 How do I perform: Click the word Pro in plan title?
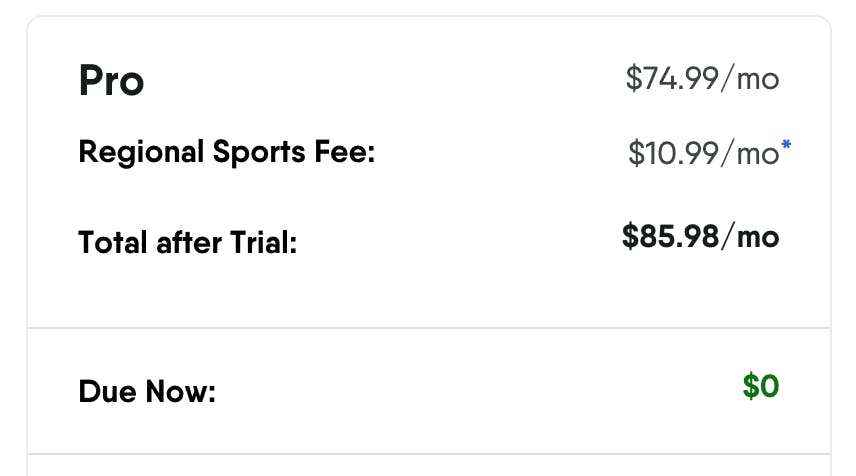click(111, 81)
